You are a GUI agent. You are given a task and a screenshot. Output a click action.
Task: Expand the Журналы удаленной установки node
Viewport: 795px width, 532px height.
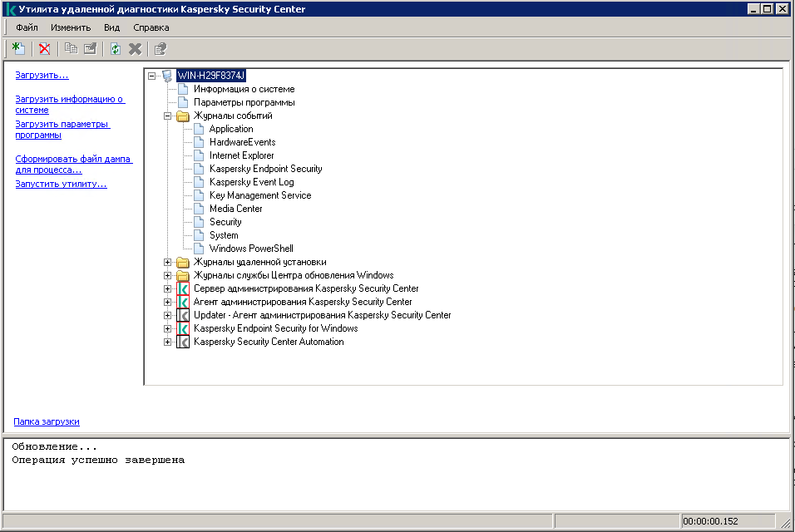[168, 262]
